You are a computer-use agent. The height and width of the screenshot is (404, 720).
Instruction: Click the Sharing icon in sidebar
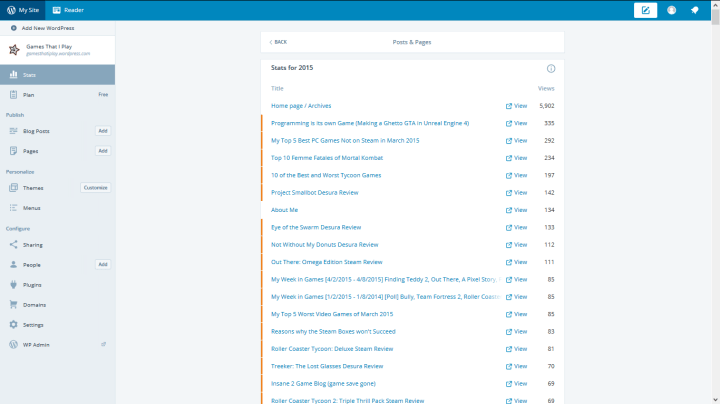coord(13,244)
